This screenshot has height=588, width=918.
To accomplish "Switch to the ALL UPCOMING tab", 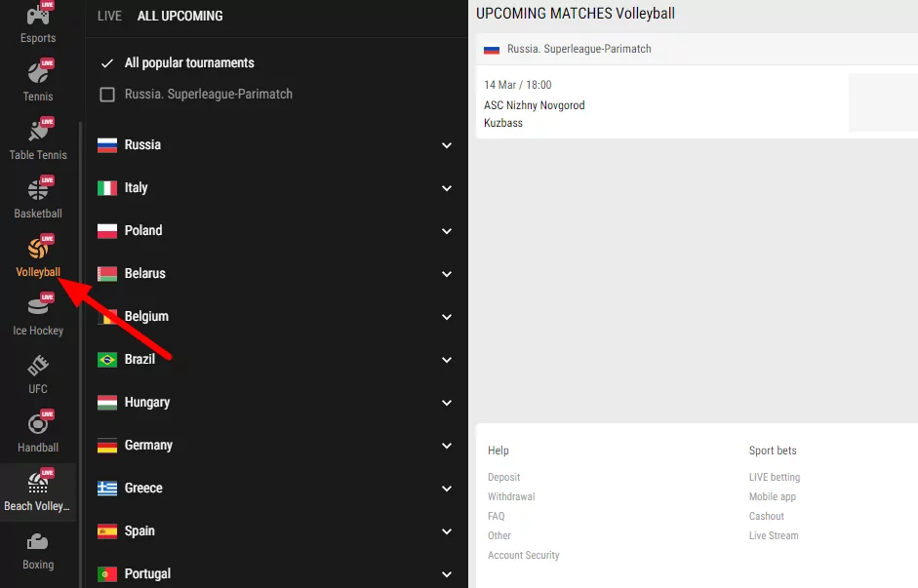I will tap(180, 17).
